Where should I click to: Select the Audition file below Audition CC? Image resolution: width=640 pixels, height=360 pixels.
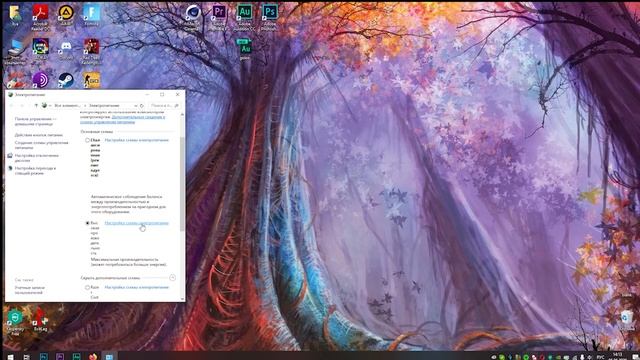click(244, 49)
